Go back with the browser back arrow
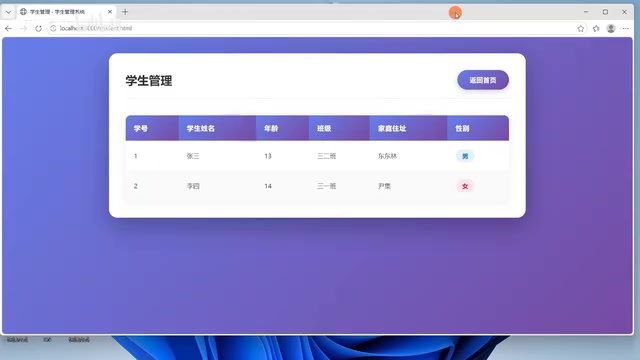 point(8,29)
